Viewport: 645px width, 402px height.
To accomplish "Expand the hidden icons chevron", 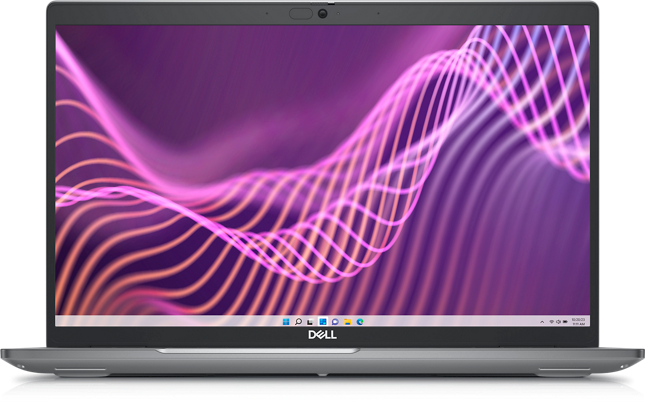I will 542,322.
